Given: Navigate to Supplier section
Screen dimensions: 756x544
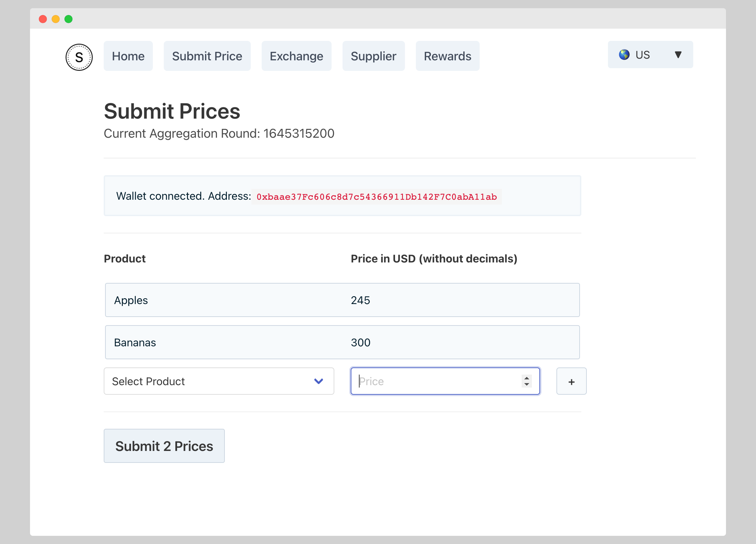Looking at the screenshot, I should pyautogui.click(x=373, y=56).
